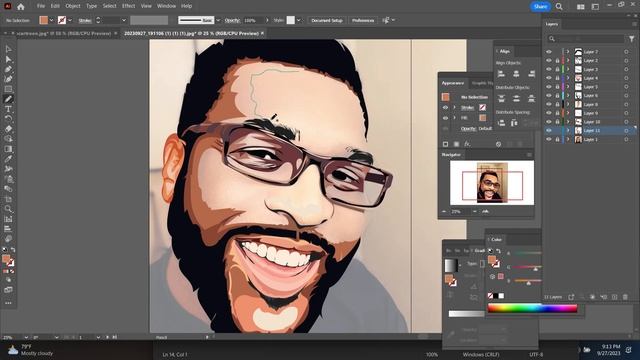Select the Direct Selection tool

pos(8,59)
